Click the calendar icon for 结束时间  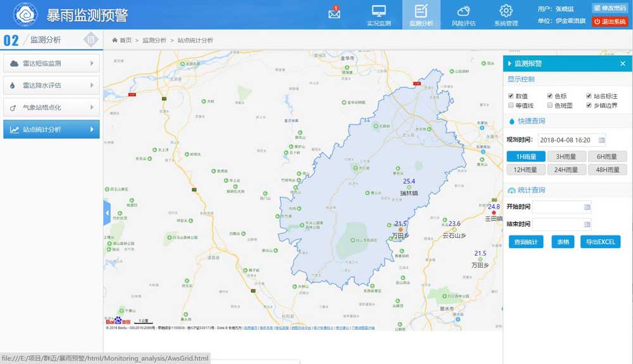[x=587, y=224]
